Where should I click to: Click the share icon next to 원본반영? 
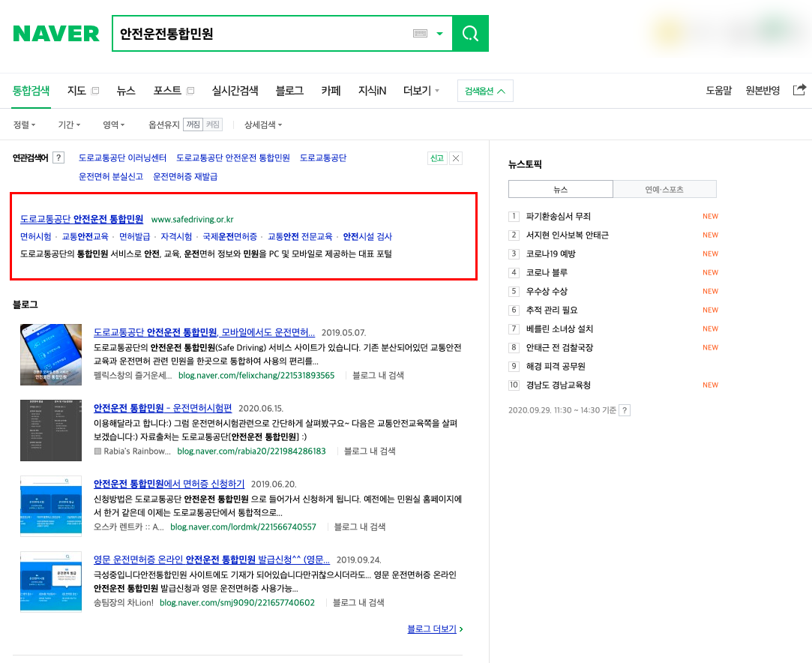pyautogui.click(x=799, y=90)
